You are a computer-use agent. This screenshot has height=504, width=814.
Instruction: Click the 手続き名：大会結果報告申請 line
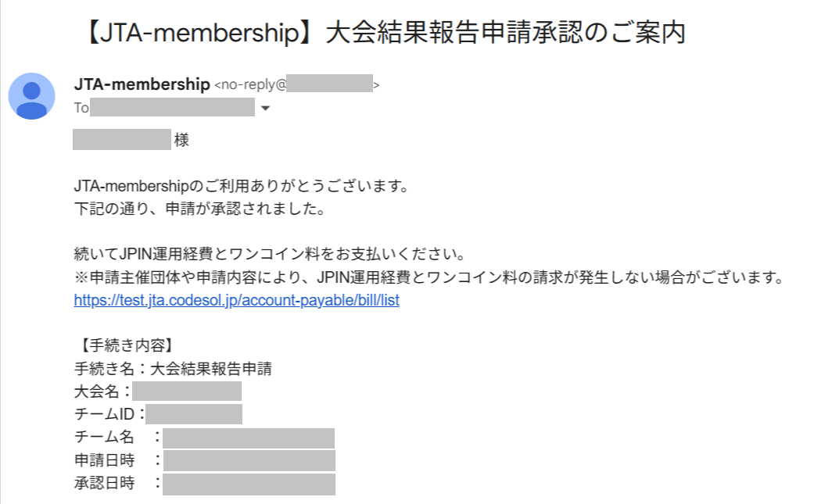point(172,369)
